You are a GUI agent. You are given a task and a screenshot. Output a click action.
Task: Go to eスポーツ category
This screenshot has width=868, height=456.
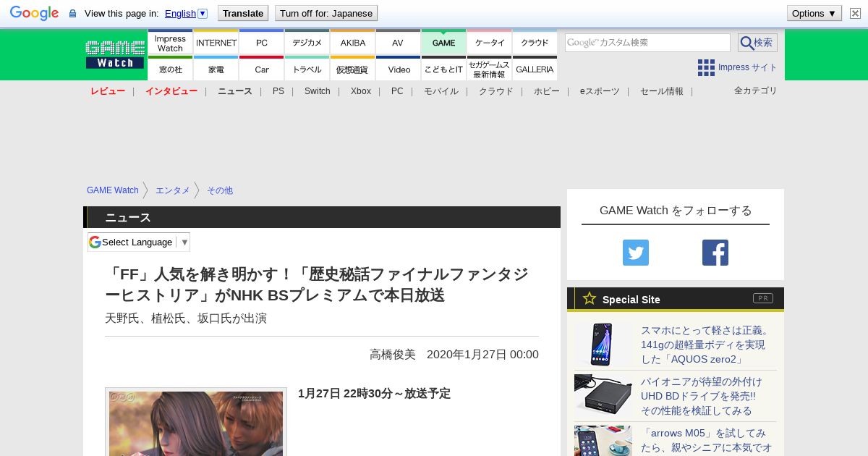click(600, 91)
